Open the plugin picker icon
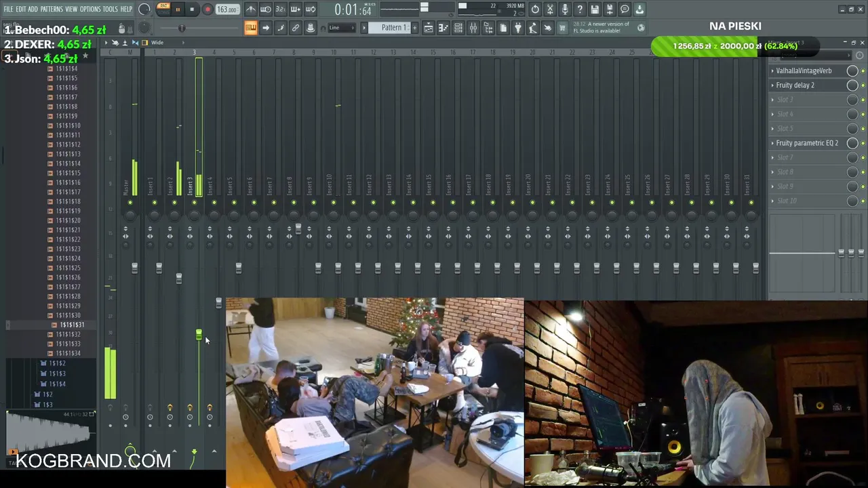868x488 pixels. click(518, 28)
